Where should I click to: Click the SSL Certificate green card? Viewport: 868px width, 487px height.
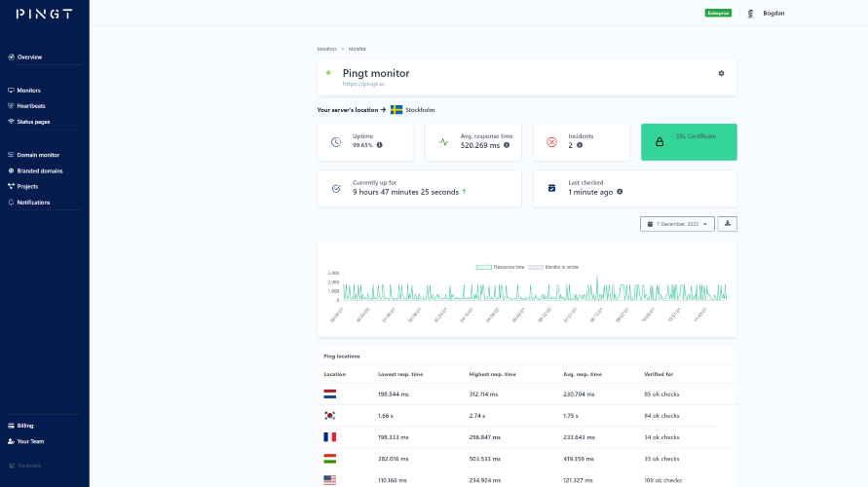coord(689,142)
